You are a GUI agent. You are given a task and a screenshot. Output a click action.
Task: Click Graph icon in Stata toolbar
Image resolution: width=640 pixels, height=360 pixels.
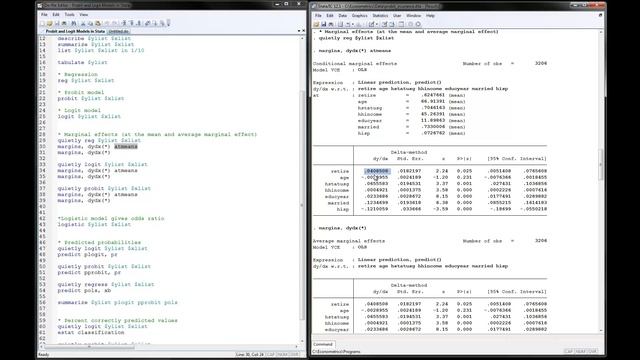pyautogui.click(x=358, y=24)
